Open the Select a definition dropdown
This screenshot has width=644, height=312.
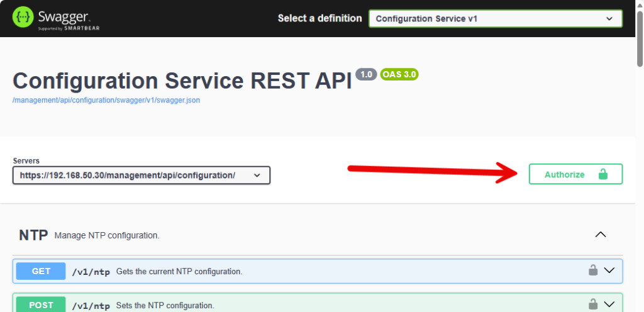[495, 19]
